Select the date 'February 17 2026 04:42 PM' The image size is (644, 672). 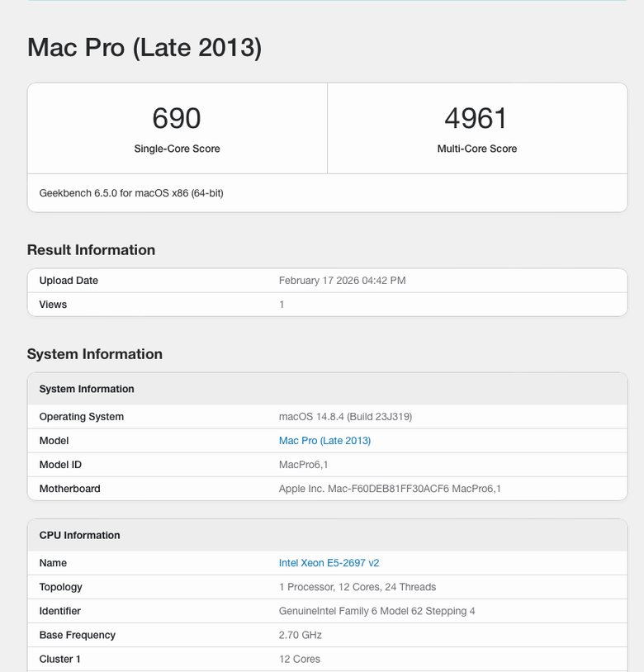pos(343,281)
